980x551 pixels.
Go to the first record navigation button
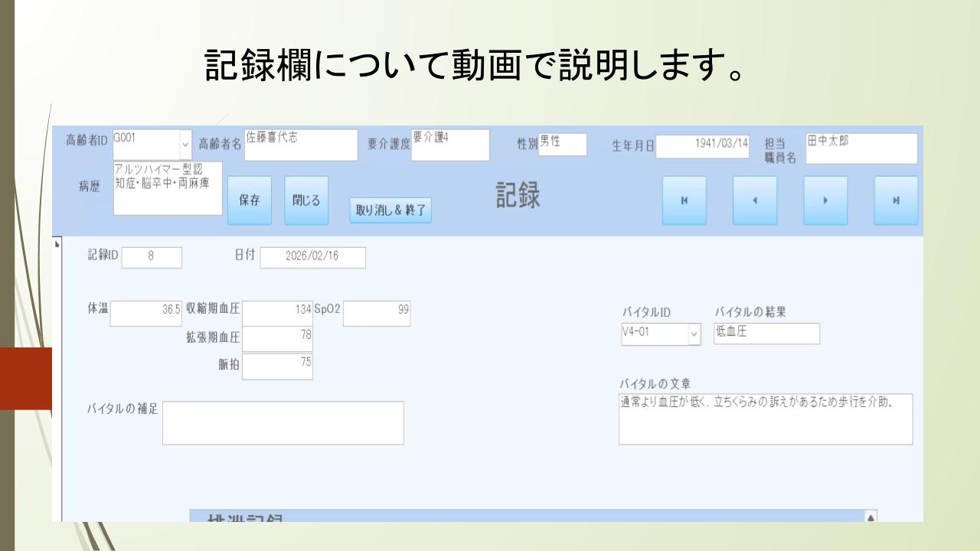pyautogui.click(x=684, y=201)
